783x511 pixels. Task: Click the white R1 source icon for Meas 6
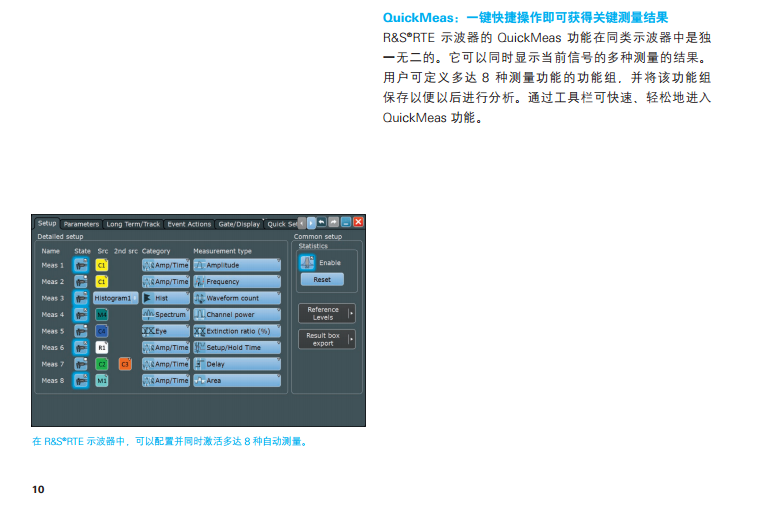click(101, 348)
